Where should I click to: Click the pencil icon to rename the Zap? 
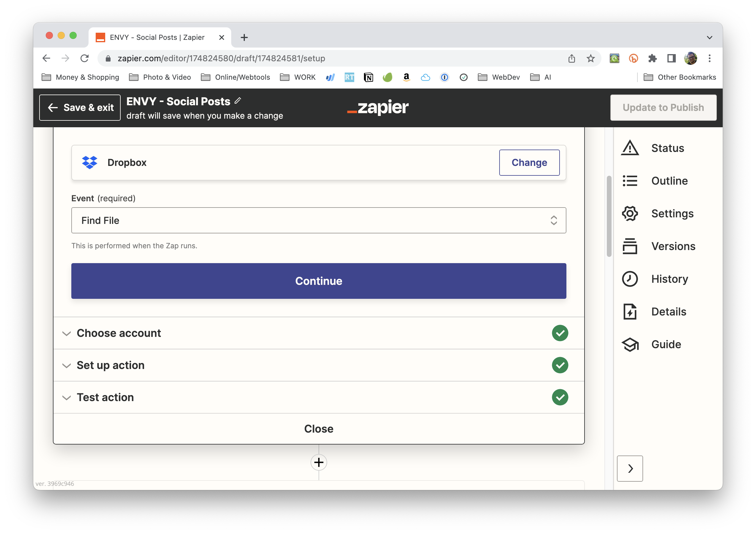point(238,101)
